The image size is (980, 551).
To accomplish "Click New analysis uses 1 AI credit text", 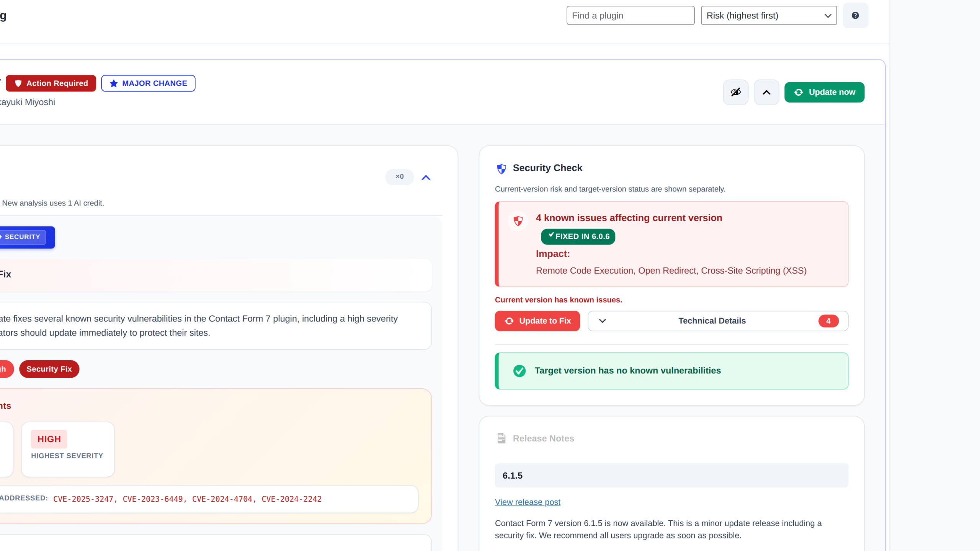I will coord(53,203).
